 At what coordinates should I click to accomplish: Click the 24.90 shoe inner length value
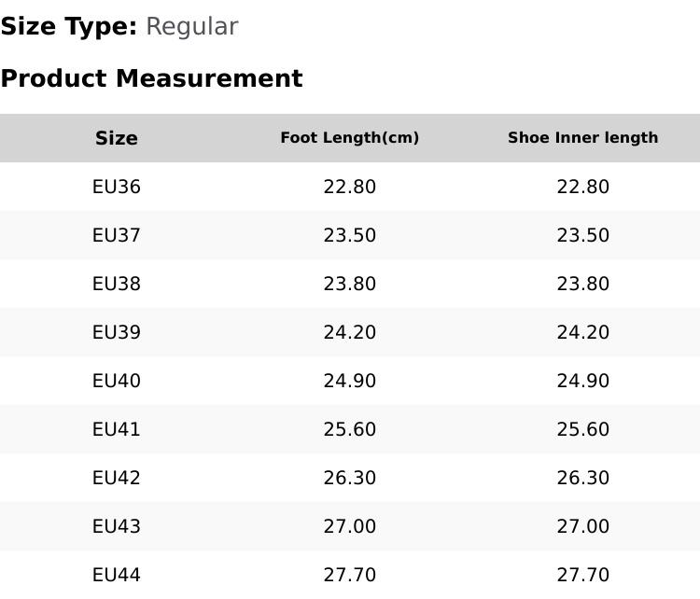tap(583, 381)
